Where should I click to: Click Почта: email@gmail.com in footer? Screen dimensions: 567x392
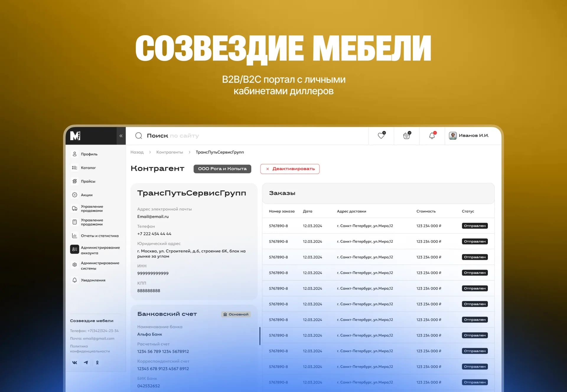click(x=92, y=338)
